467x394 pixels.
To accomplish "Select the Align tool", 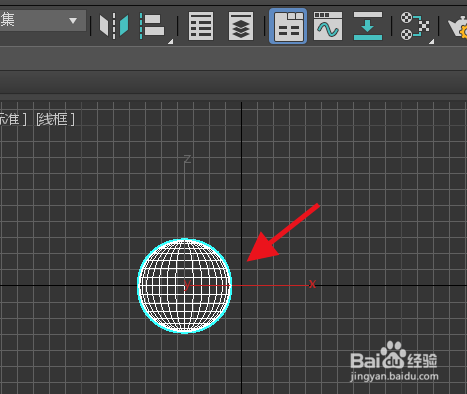I will tap(153, 26).
